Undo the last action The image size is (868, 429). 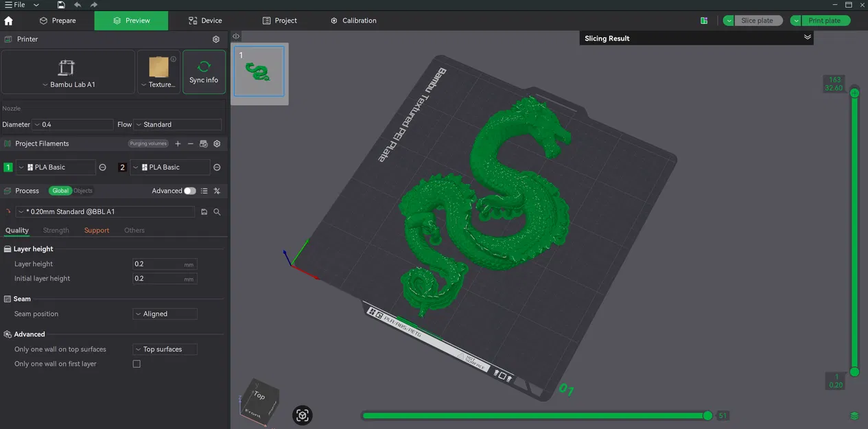pos(78,5)
